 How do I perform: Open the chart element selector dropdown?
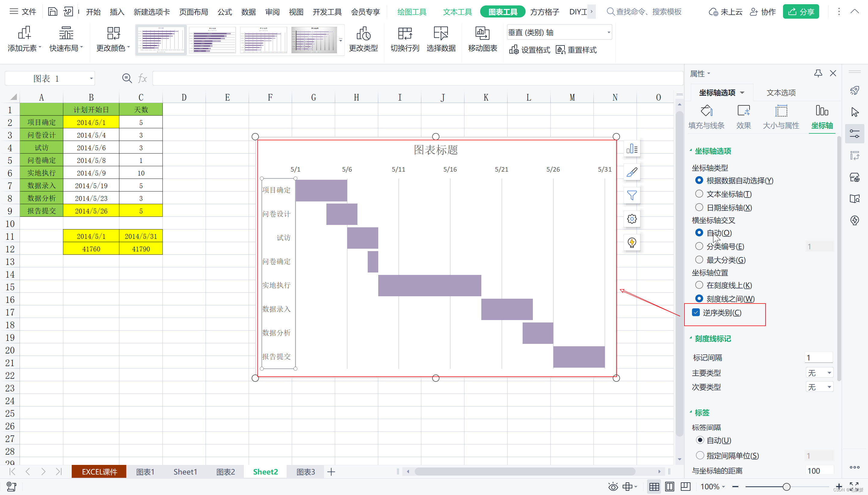[x=609, y=33]
